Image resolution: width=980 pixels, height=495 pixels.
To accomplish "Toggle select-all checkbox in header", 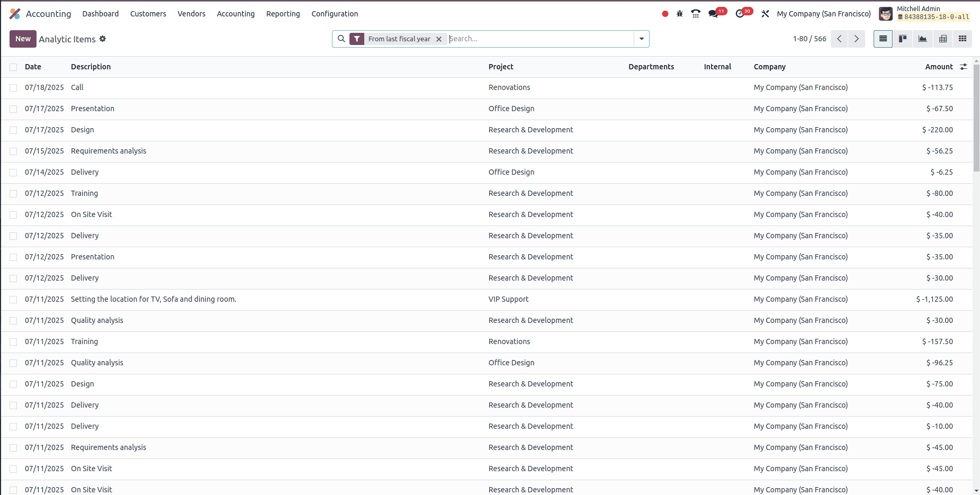I will (13, 67).
